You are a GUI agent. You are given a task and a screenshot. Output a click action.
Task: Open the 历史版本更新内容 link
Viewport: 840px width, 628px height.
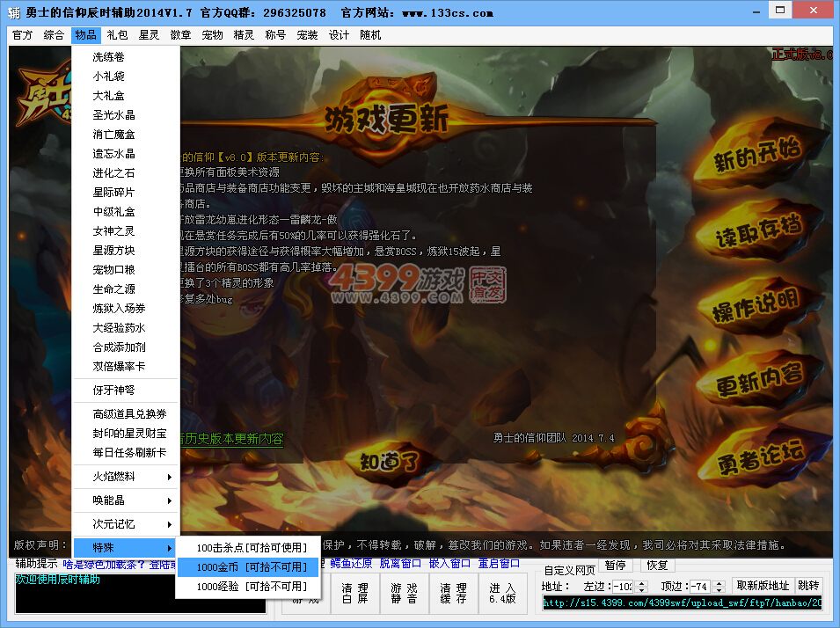[231, 439]
